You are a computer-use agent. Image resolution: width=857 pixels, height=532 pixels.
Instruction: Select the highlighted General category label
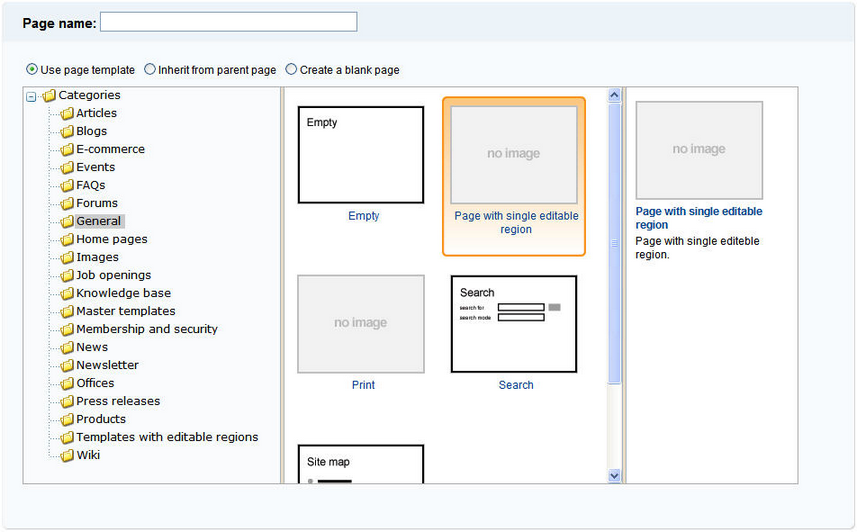(x=99, y=221)
